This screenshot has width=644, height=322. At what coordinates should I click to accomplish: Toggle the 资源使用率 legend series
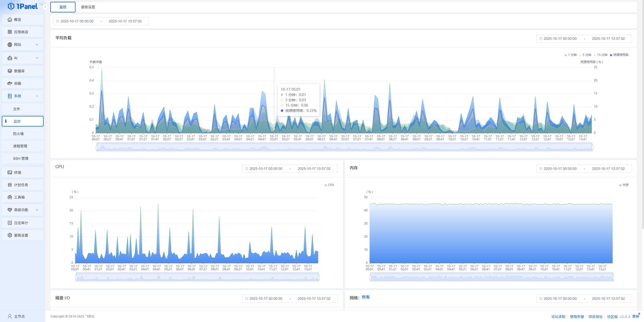[619, 55]
